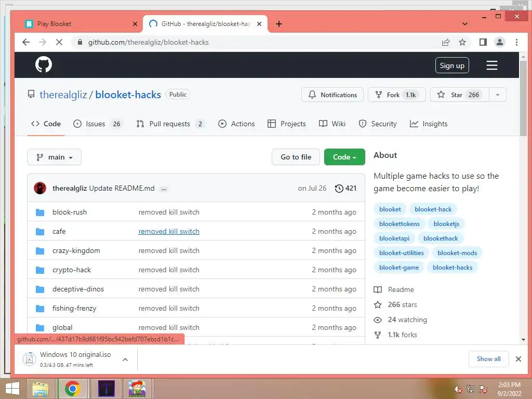This screenshot has width=532, height=399.
Task: Open File Explorer from the taskbar
Action: pyautogui.click(x=41, y=389)
